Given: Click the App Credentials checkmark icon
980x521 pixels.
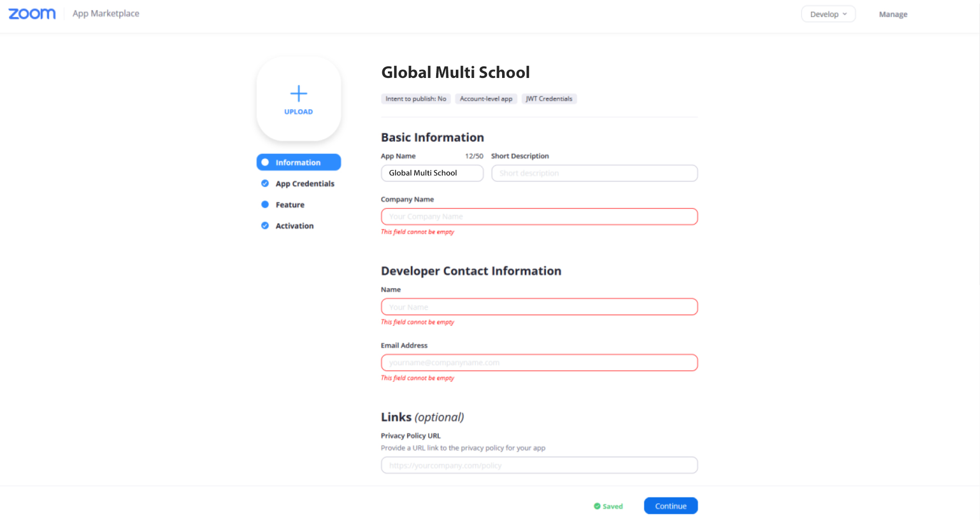Looking at the screenshot, I should click(265, 184).
